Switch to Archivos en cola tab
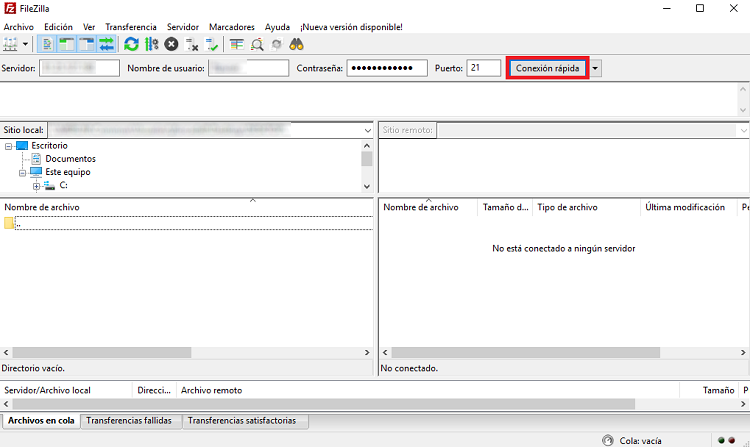Image resolution: width=750 pixels, height=447 pixels. tap(41, 421)
